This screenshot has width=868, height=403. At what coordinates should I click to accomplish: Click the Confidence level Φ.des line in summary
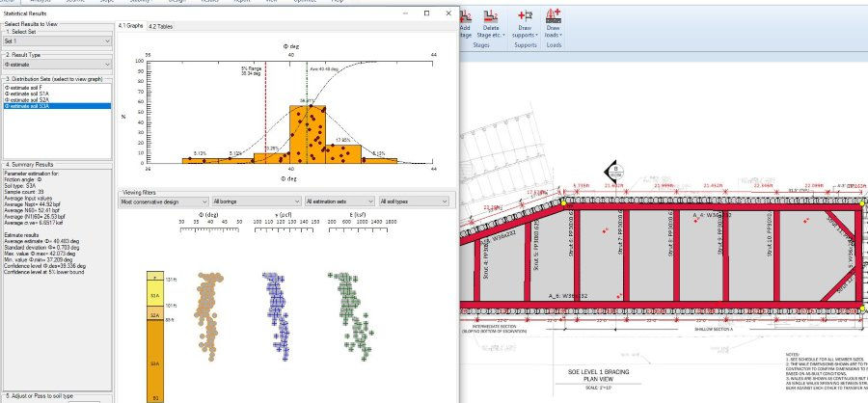[44, 266]
